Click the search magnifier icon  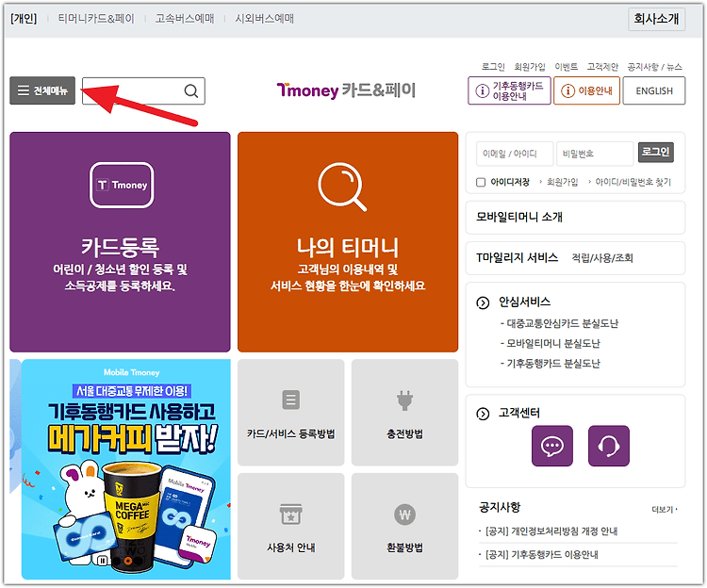click(x=191, y=91)
